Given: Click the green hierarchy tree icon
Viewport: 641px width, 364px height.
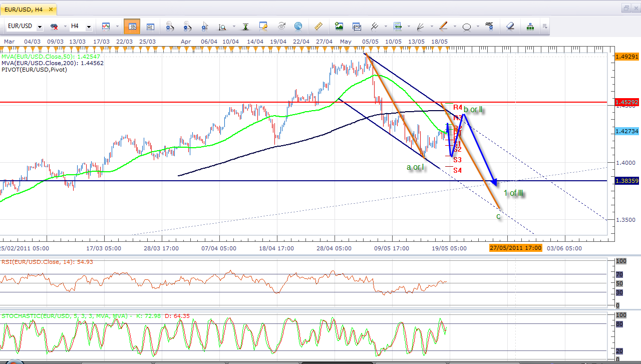Looking at the screenshot, I should tap(530, 26).
